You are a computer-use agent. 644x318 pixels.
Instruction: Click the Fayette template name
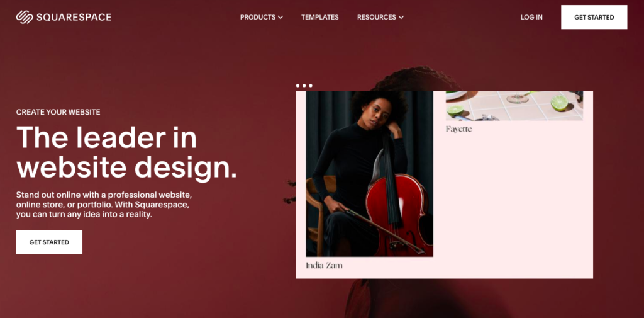pyautogui.click(x=458, y=129)
